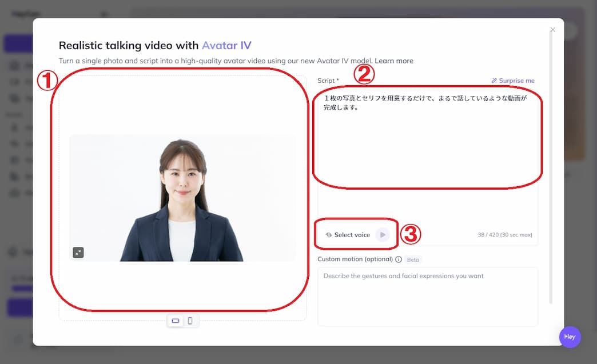Click the purple Avatar IV title text
This screenshot has height=364, width=597.
(226, 46)
